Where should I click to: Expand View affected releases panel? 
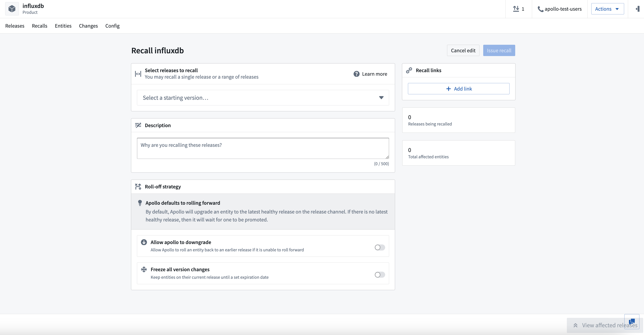(x=605, y=325)
